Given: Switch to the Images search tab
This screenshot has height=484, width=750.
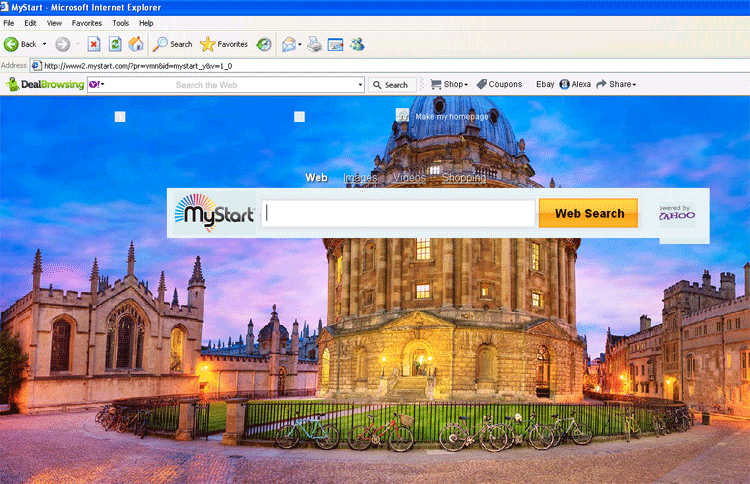Looking at the screenshot, I should click(360, 178).
